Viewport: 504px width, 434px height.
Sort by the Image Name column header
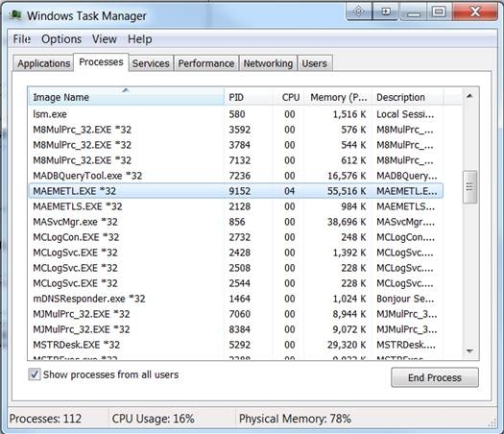click(126, 97)
